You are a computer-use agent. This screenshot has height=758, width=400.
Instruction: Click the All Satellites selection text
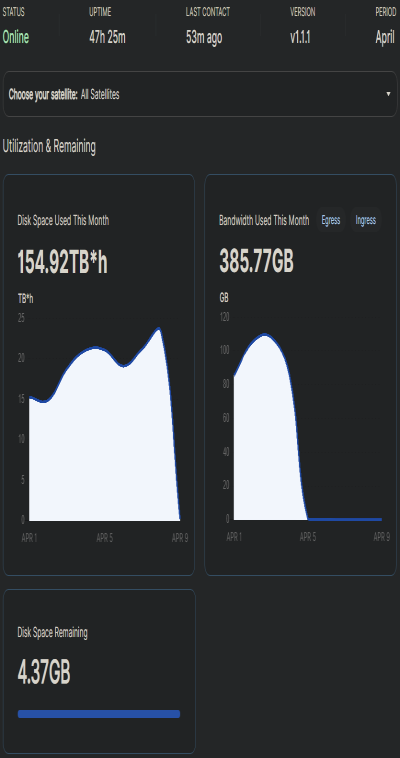click(100, 95)
